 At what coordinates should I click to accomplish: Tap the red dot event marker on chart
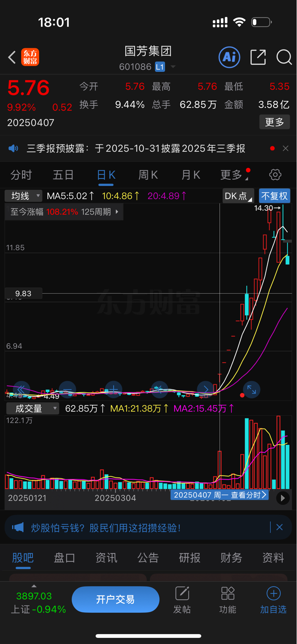coord(242,395)
